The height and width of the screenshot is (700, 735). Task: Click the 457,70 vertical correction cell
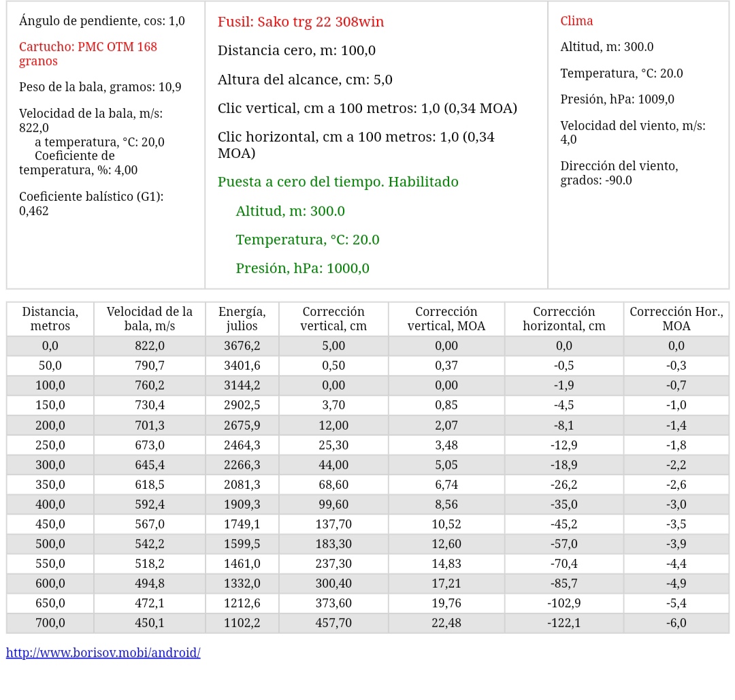(x=333, y=623)
